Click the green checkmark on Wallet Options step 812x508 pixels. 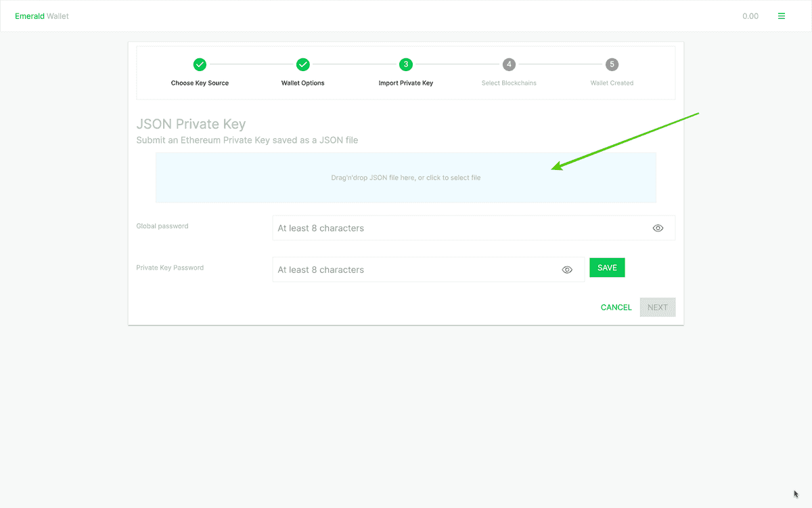click(302, 64)
